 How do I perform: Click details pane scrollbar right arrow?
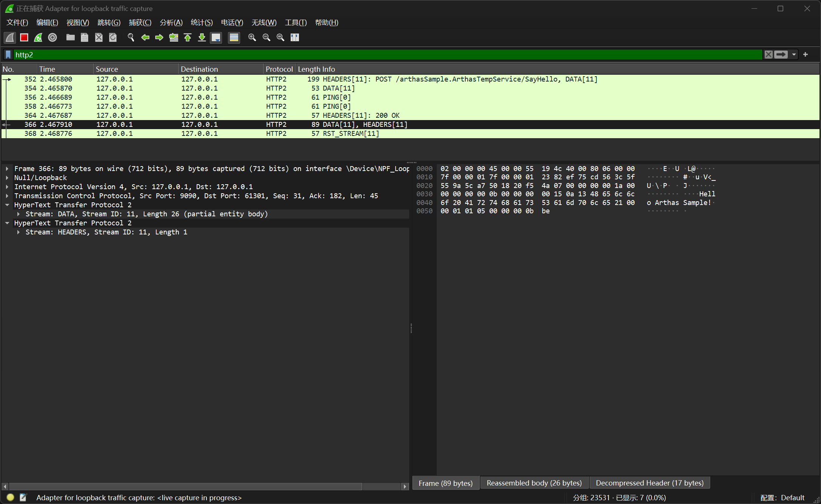405,486
